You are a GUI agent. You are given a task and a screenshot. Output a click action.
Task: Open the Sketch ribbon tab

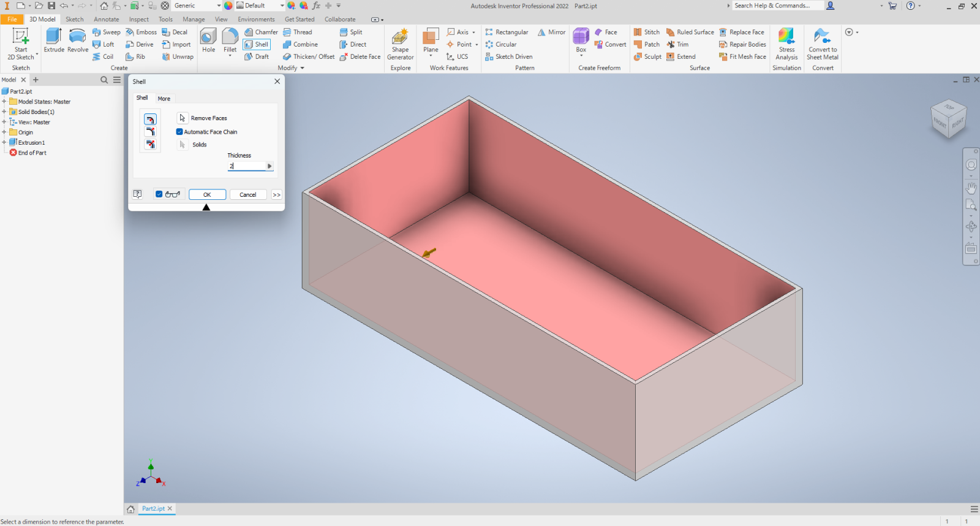[x=75, y=19]
